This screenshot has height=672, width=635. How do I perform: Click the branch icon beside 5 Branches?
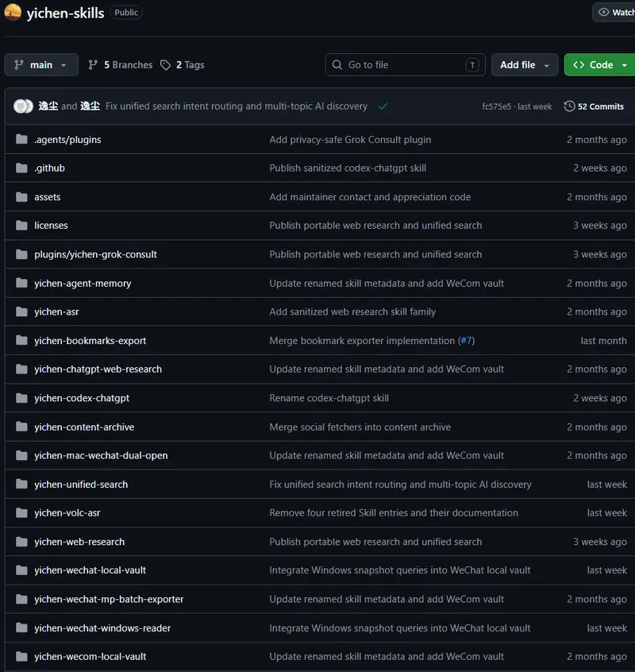click(93, 64)
